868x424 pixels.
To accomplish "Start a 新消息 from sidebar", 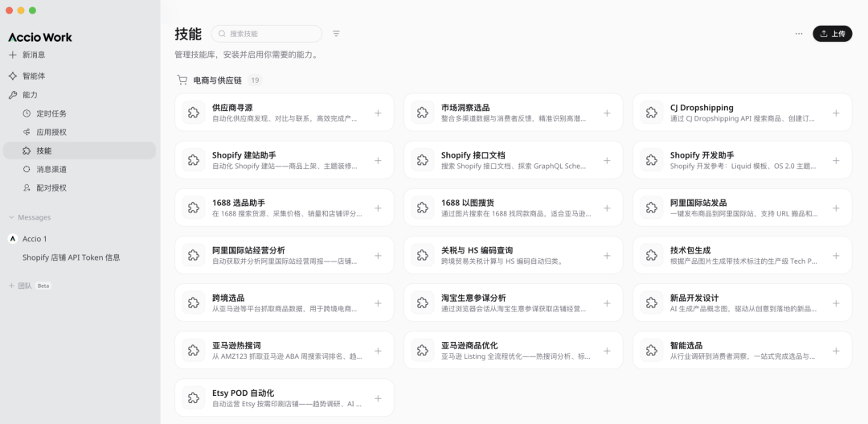I will (33, 55).
